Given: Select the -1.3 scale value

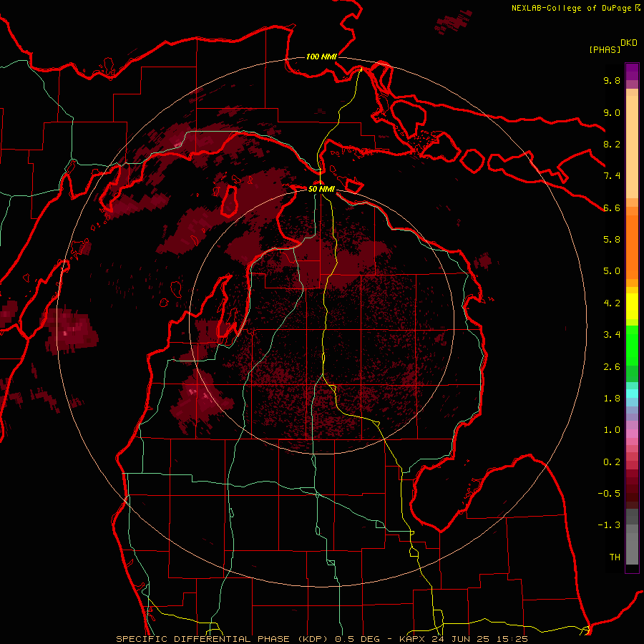Looking at the screenshot, I should point(609,525).
